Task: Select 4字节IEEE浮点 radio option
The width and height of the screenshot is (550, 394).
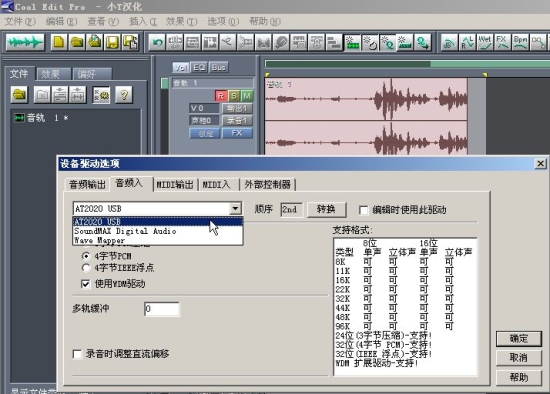Action: [86, 268]
